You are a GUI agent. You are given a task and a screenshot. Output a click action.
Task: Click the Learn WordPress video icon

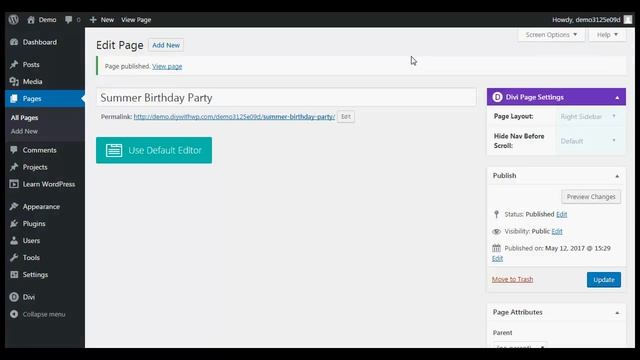(x=14, y=184)
